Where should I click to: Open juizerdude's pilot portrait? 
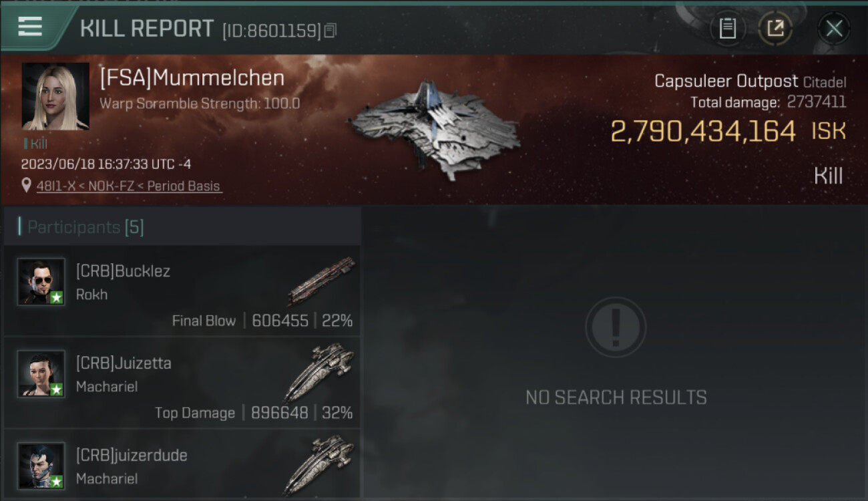(41, 466)
